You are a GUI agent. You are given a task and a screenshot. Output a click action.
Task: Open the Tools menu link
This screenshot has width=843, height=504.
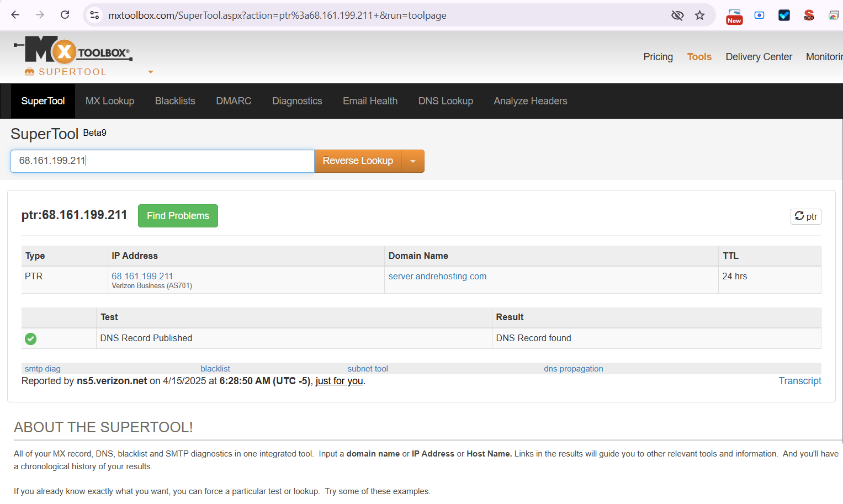point(699,57)
